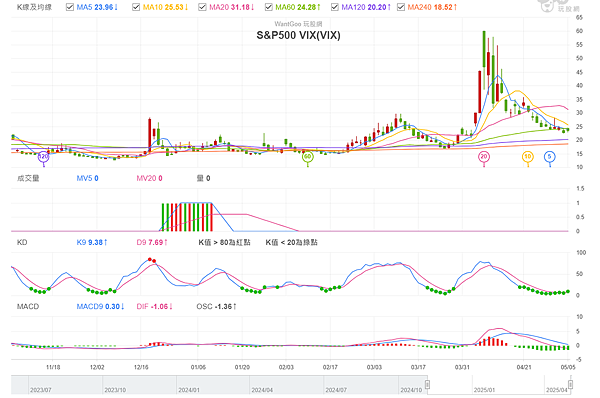Click the MV5 0 volume label
The image size is (600, 398).
pyautogui.click(x=87, y=178)
